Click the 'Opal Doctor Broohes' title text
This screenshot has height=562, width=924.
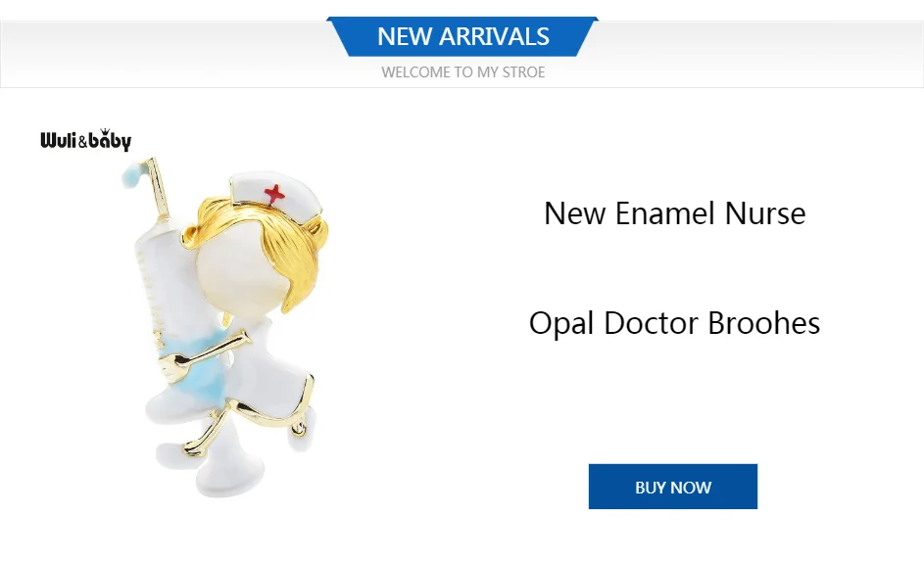click(674, 323)
